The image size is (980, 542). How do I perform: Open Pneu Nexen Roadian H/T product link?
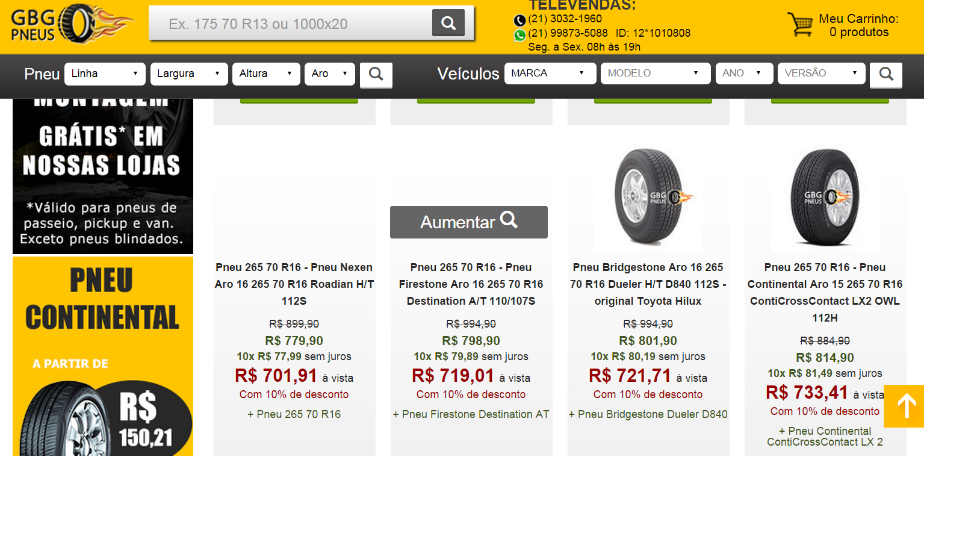point(294,284)
